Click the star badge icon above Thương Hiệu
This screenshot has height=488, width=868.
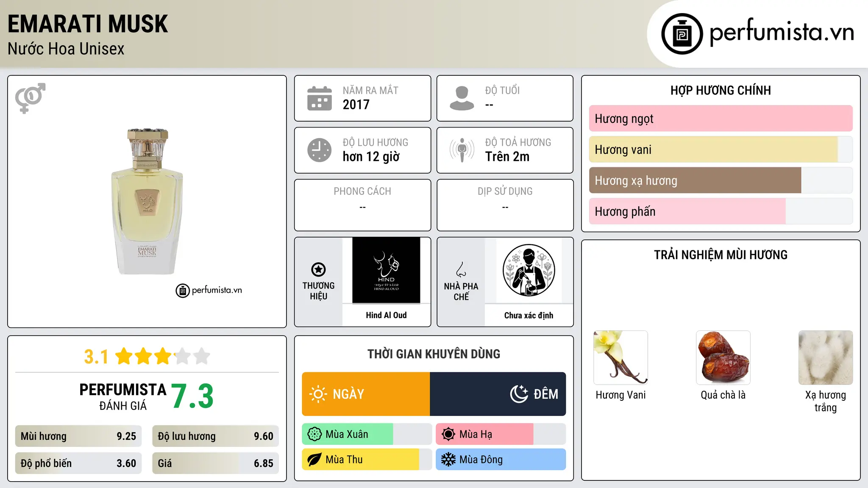(x=318, y=269)
